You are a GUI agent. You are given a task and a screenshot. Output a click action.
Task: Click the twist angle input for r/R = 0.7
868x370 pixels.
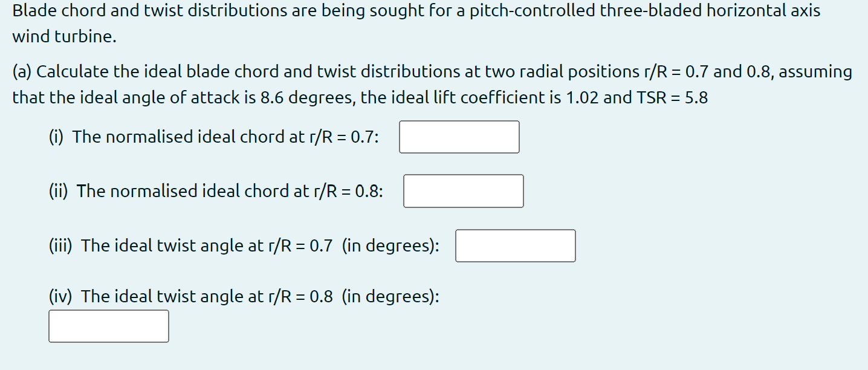(x=515, y=245)
